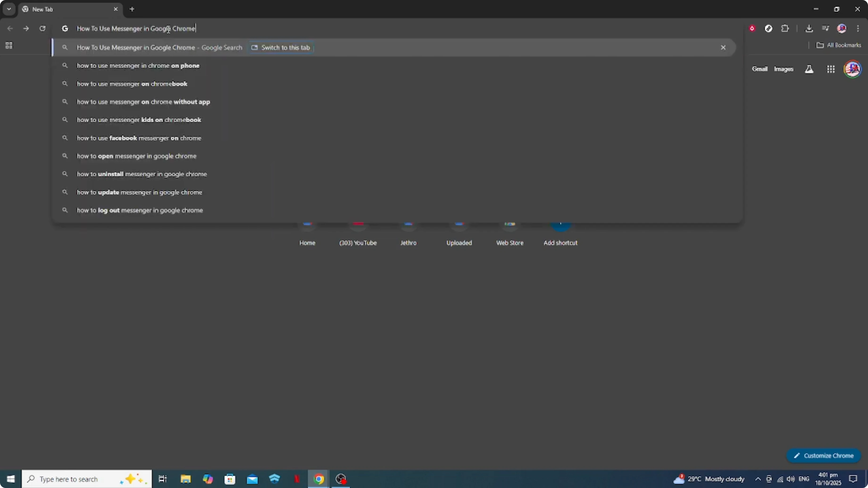Screen dimensions: 868x488
Task: Open OBS Studio from the taskbar
Action: (x=341, y=479)
